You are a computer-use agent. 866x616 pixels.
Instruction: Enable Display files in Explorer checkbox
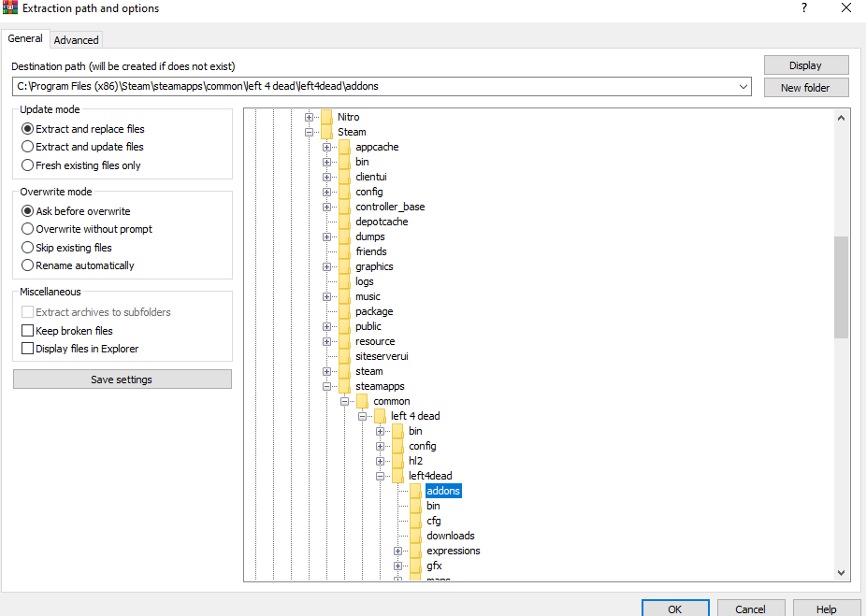(x=27, y=349)
